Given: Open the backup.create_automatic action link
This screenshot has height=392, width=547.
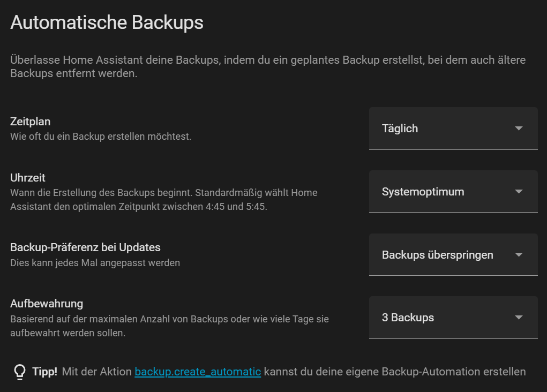Looking at the screenshot, I should point(198,371).
